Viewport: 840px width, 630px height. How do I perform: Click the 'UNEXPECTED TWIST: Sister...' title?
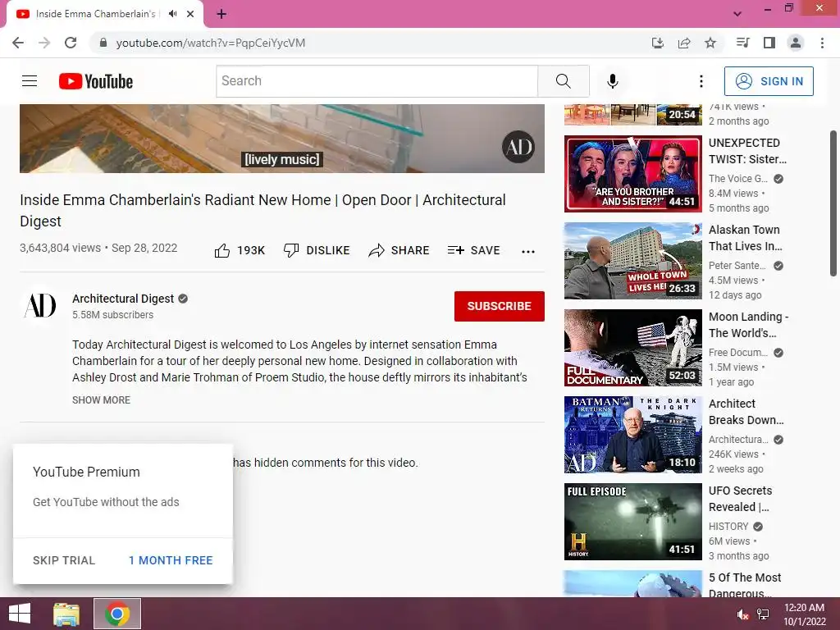(x=747, y=151)
